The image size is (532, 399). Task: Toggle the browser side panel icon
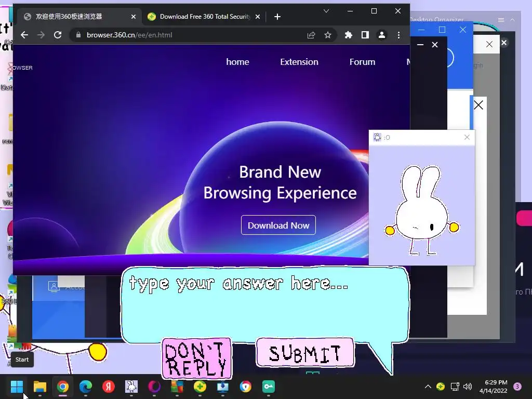tap(365, 35)
